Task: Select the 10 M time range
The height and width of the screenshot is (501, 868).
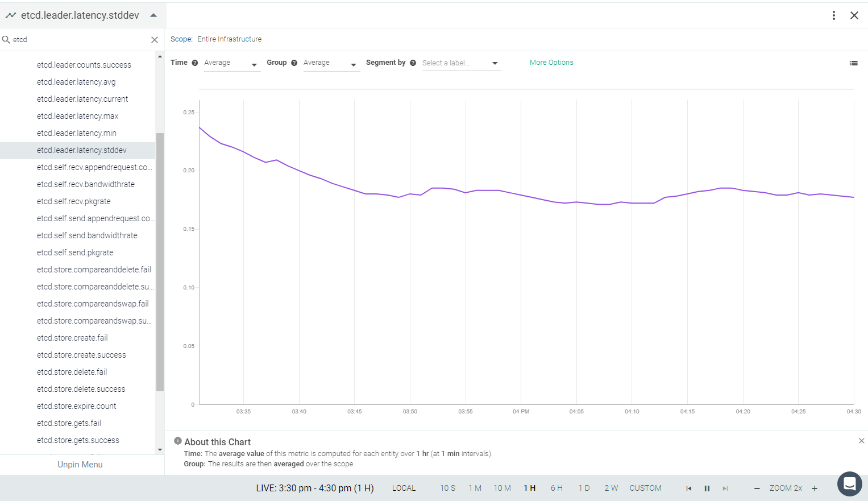Action: (x=502, y=488)
